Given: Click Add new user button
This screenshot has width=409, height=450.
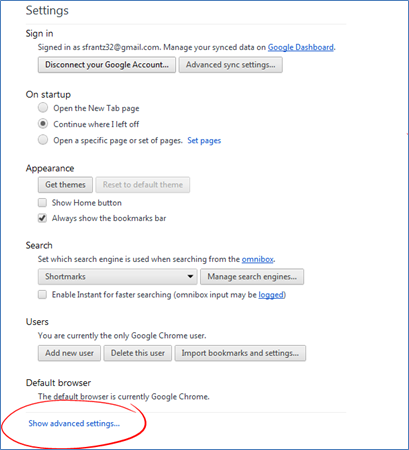Looking at the screenshot, I should click(x=69, y=353).
